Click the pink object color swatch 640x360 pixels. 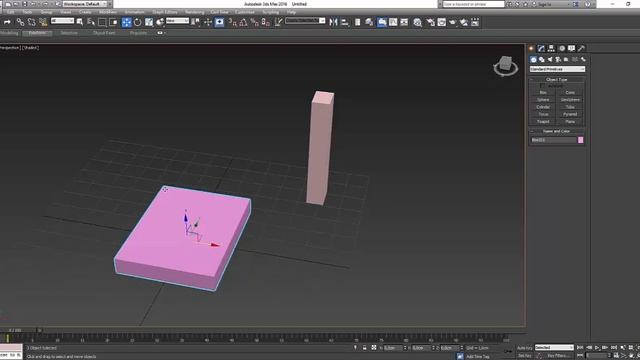pos(580,140)
